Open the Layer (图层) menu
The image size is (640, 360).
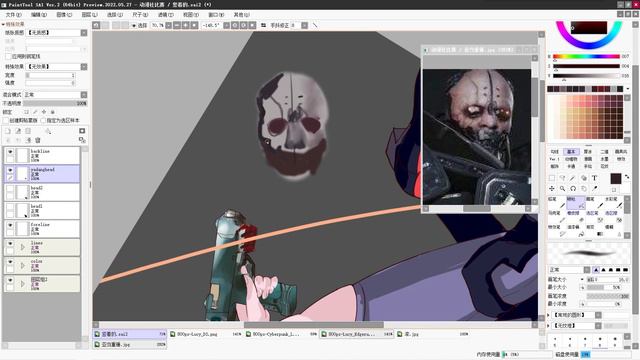pyautogui.click(x=89, y=15)
